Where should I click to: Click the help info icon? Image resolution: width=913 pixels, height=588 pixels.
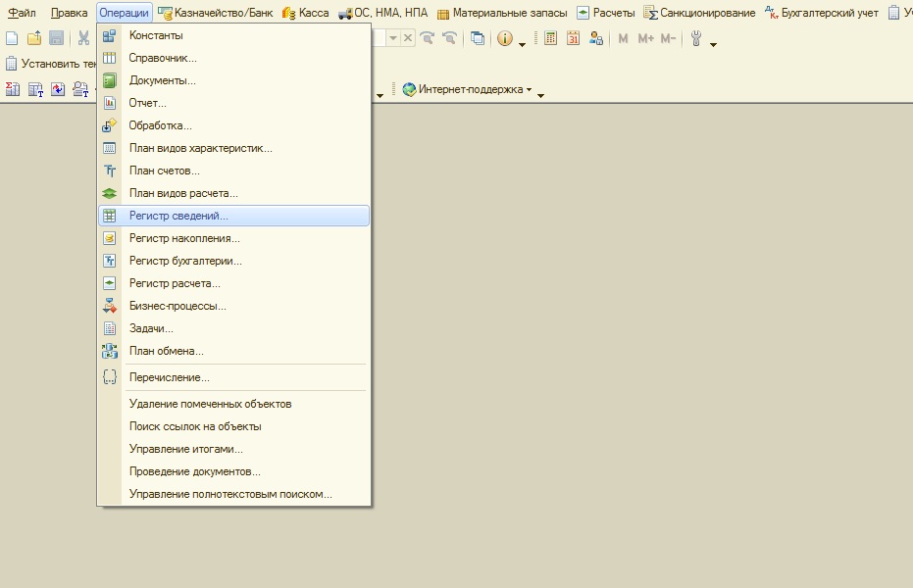pos(504,38)
